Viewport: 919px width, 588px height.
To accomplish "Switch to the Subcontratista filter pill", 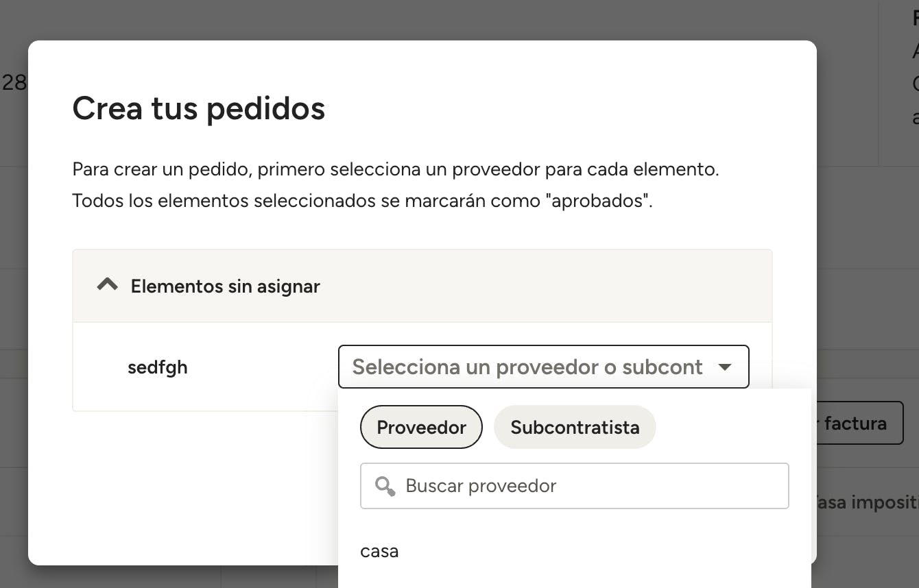I will (575, 427).
